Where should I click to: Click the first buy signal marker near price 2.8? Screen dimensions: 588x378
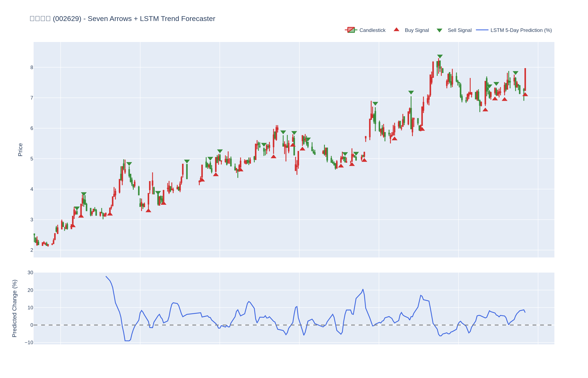(x=73, y=226)
